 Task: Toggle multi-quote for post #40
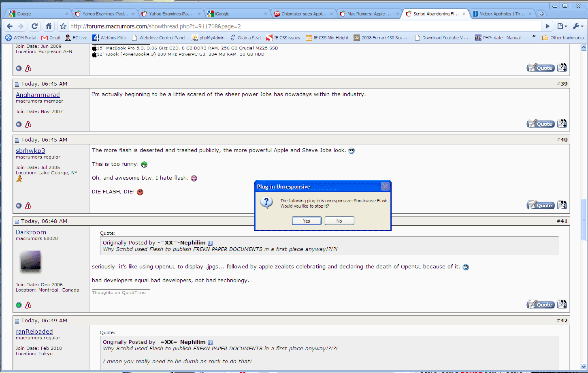(562, 205)
